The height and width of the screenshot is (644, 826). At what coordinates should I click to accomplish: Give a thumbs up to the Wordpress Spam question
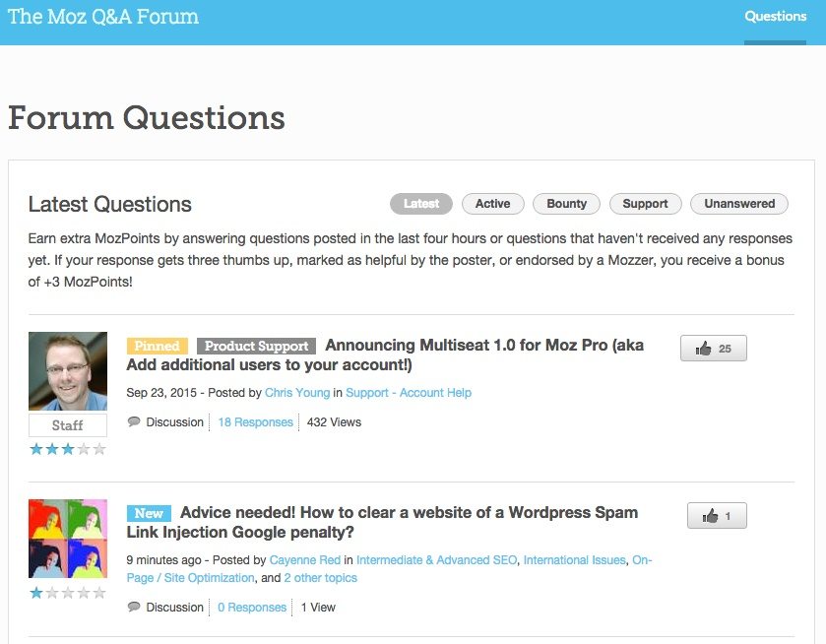click(x=717, y=515)
